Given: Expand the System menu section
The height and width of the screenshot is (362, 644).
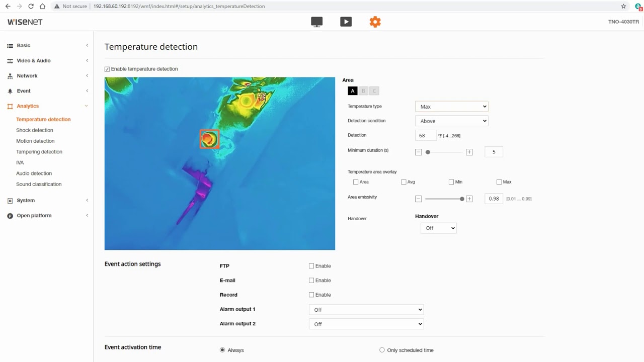Looking at the screenshot, I should tap(87, 201).
